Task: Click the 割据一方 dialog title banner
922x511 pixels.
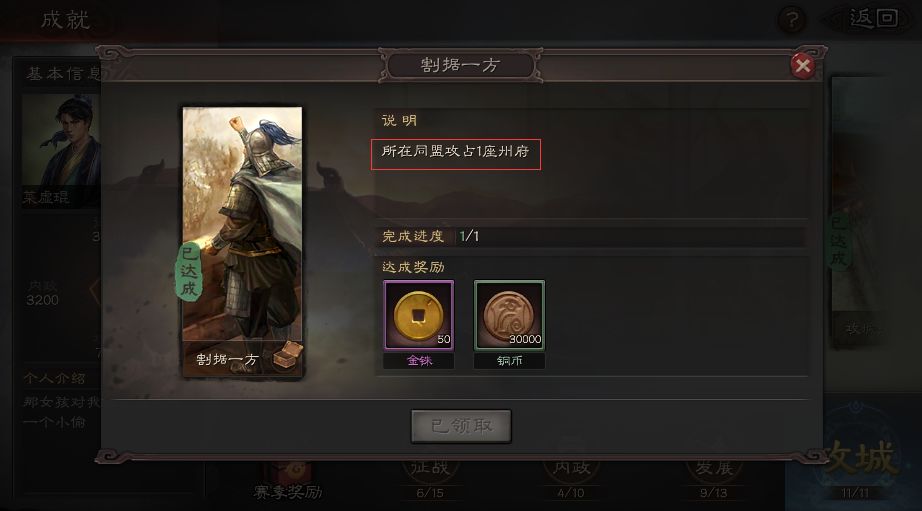Action: pyautogui.click(x=460, y=65)
